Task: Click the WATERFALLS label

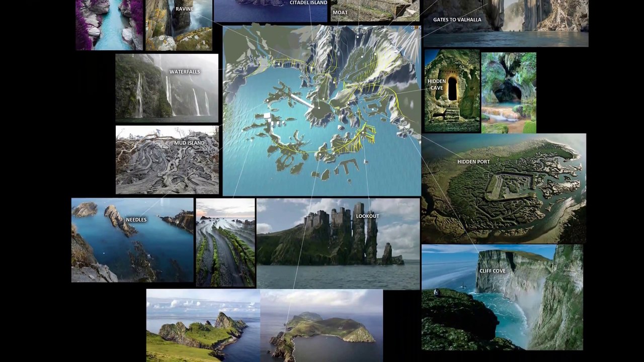Action: point(185,72)
